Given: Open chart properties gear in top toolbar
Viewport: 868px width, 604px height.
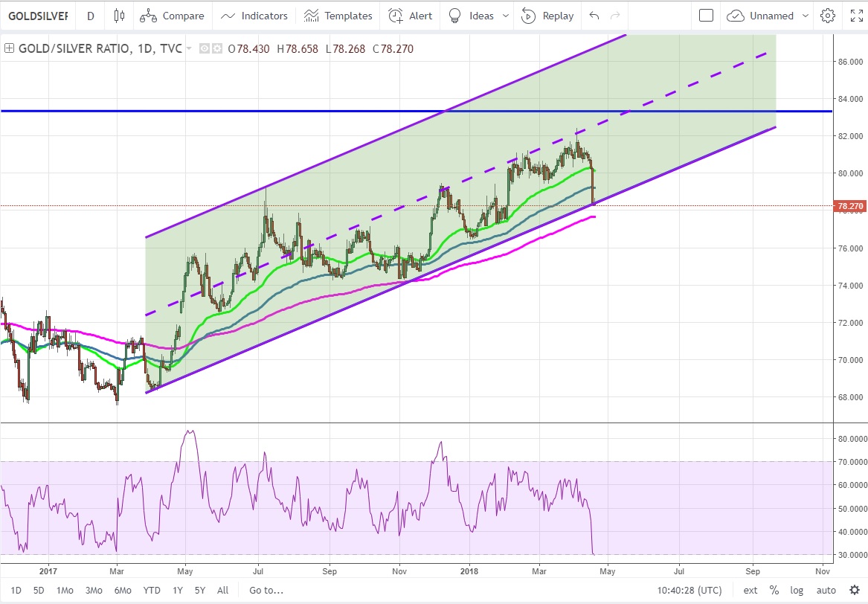Looking at the screenshot, I should point(828,16).
